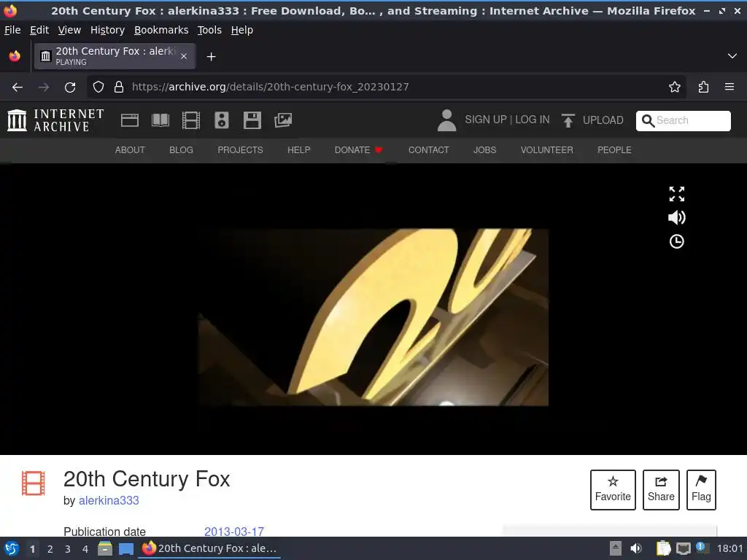Click the Flag button

coord(701,489)
